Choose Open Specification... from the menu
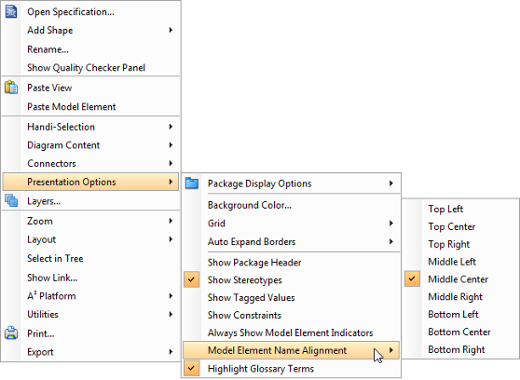The height and width of the screenshot is (380, 520). tap(91, 12)
